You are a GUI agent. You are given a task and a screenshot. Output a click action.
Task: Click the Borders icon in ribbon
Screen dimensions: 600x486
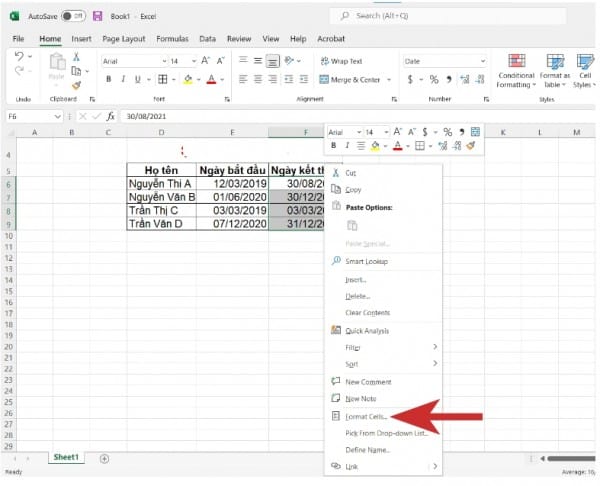[x=163, y=79]
